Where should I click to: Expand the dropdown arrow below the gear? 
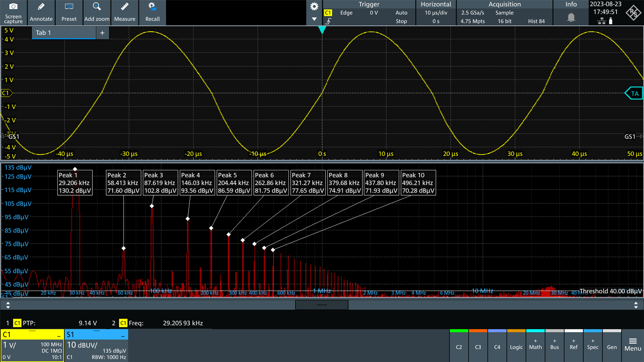pos(314,19)
